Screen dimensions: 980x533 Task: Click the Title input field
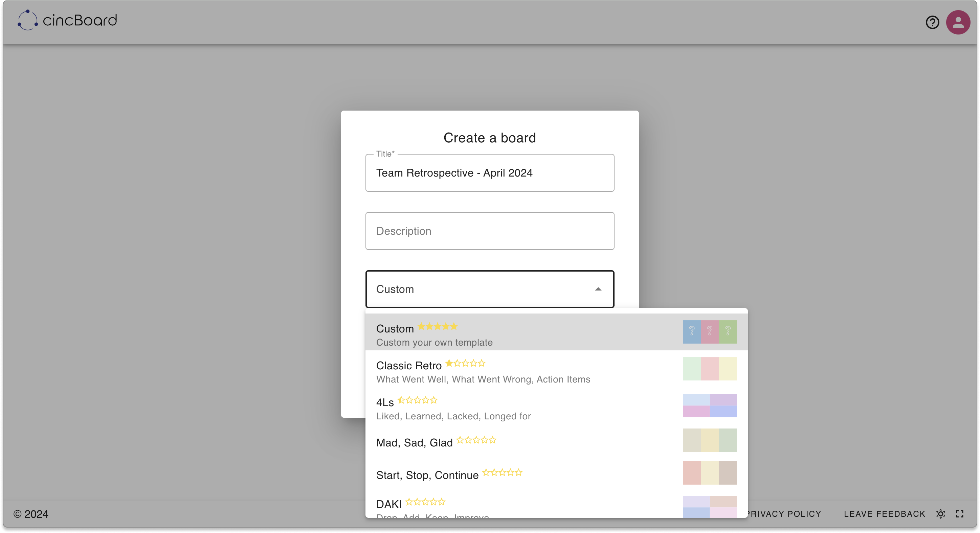pyautogui.click(x=490, y=173)
